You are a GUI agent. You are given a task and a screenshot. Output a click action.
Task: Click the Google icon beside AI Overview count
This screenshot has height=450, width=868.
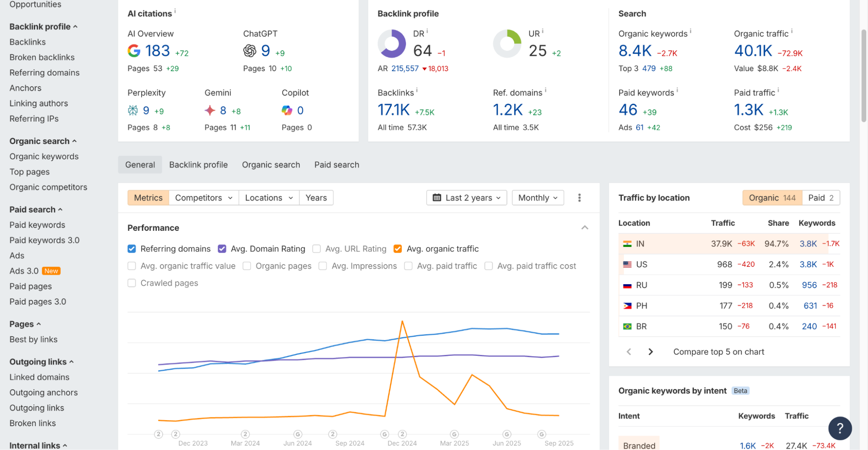point(134,50)
